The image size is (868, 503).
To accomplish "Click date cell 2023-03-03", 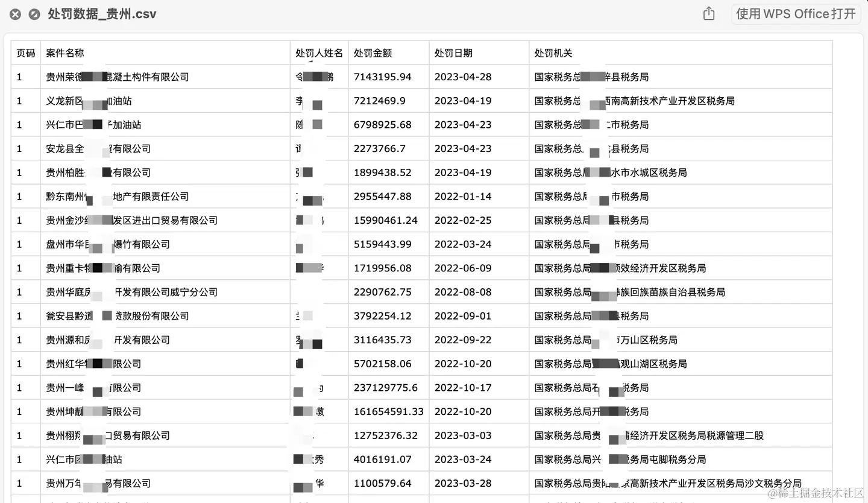I will tap(479, 435).
